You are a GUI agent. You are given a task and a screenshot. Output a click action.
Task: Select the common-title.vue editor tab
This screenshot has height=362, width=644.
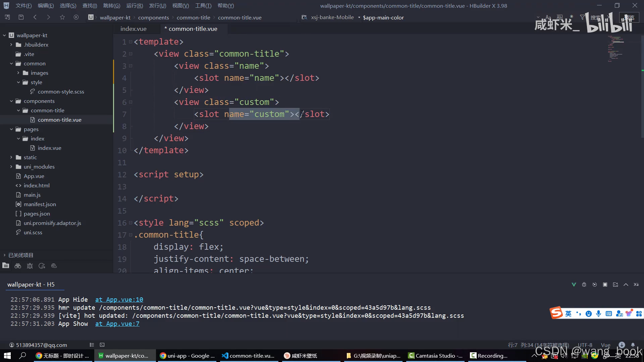pyautogui.click(x=193, y=29)
